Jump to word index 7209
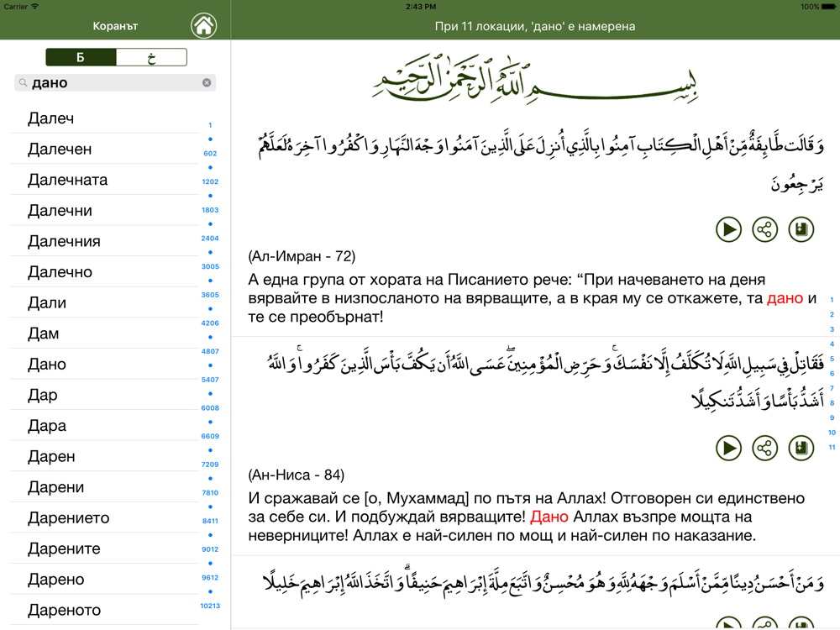This screenshot has height=630, width=840. point(210,465)
